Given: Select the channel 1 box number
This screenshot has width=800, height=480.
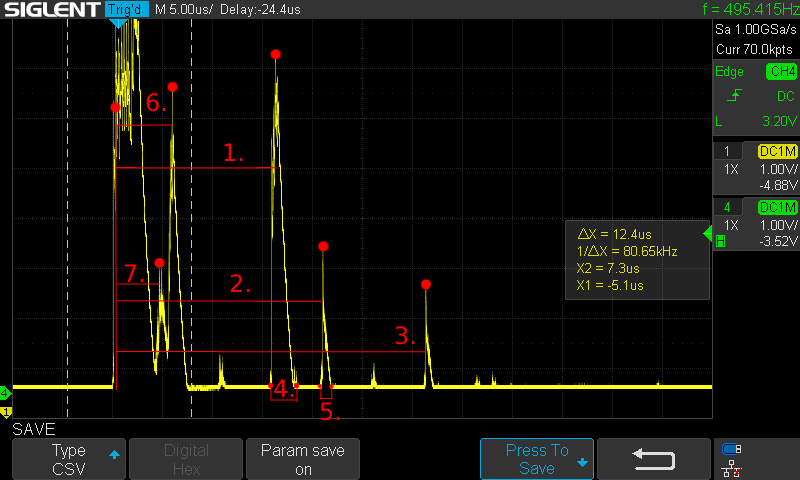Looking at the screenshot, I should (727, 151).
